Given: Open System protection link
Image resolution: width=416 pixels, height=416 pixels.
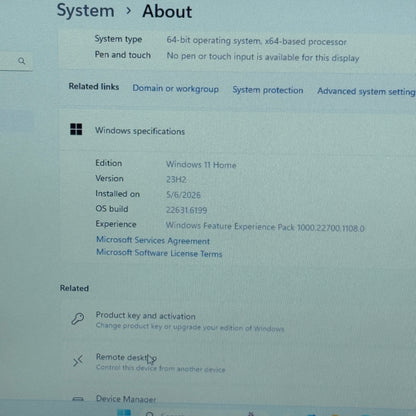Looking at the screenshot, I should tap(268, 90).
